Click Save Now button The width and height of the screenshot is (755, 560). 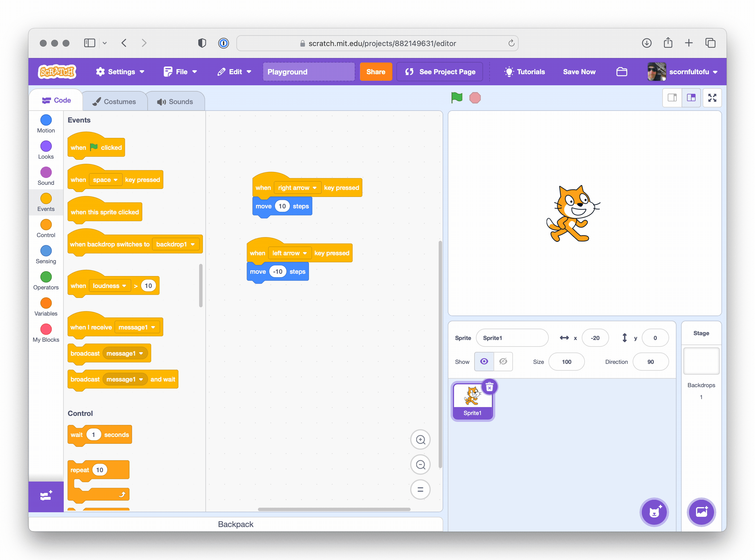(579, 72)
